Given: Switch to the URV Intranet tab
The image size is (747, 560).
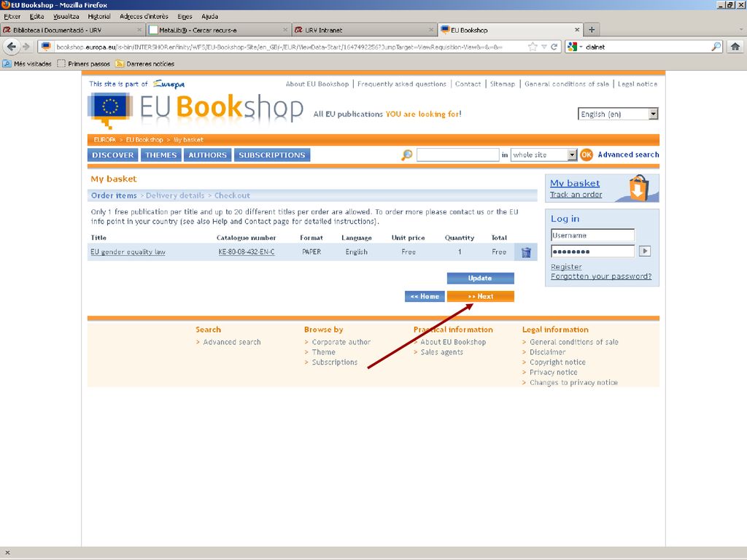Looking at the screenshot, I should pyautogui.click(x=365, y=29).
